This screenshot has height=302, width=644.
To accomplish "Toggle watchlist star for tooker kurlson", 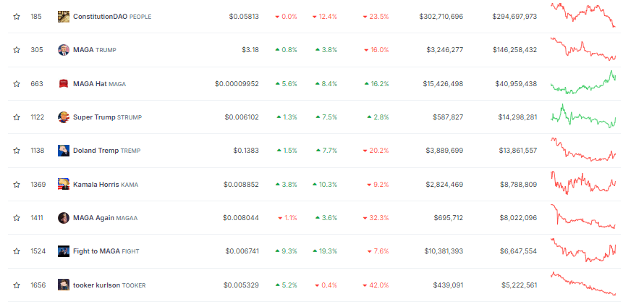I will (17, 285).
